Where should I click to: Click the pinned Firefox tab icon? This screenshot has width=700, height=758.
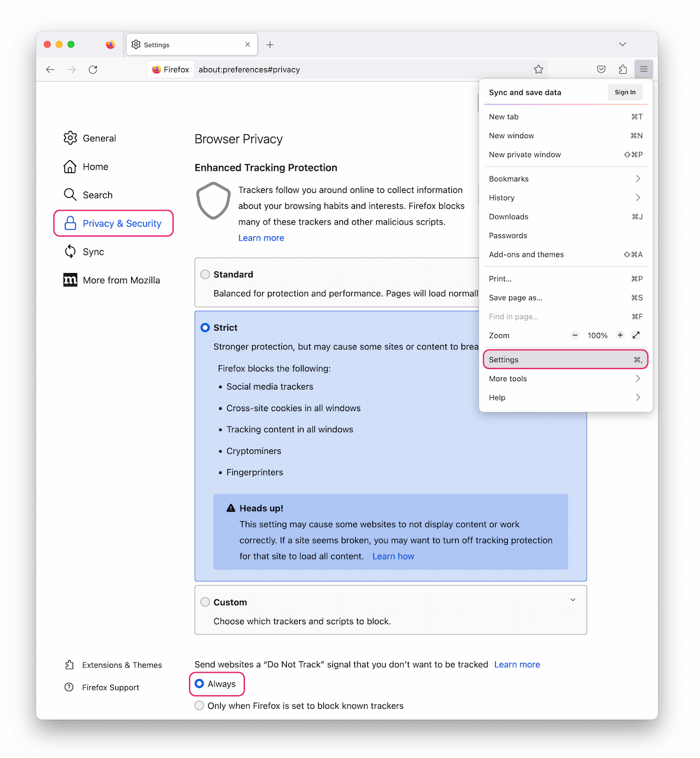[110, 45]
